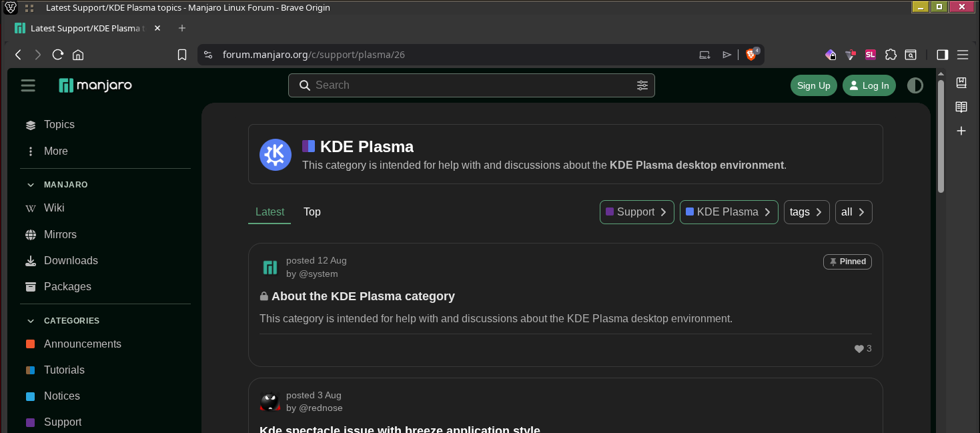The height and width of the screenshot is (433, 980).
Task: Open the Notices category
Action: point(62,396)
